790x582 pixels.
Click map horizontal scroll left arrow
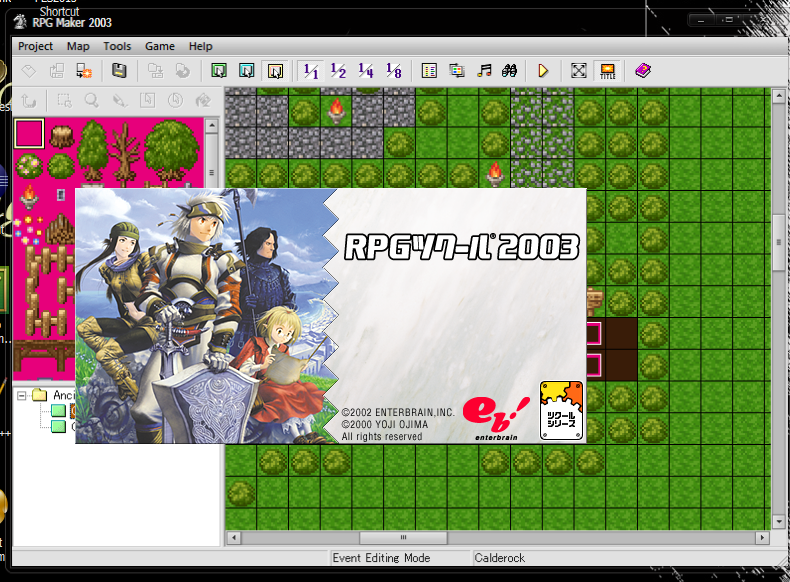(x=233, y=538)
